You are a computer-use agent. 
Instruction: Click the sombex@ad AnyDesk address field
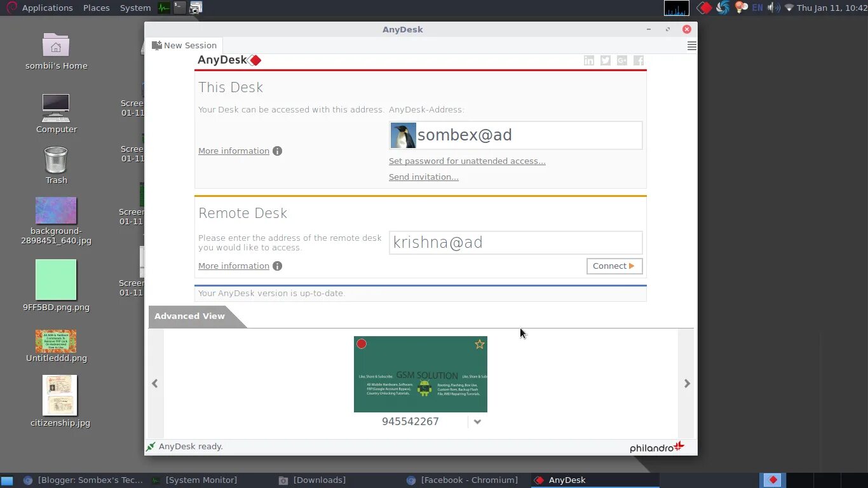(x=516, y=135)
